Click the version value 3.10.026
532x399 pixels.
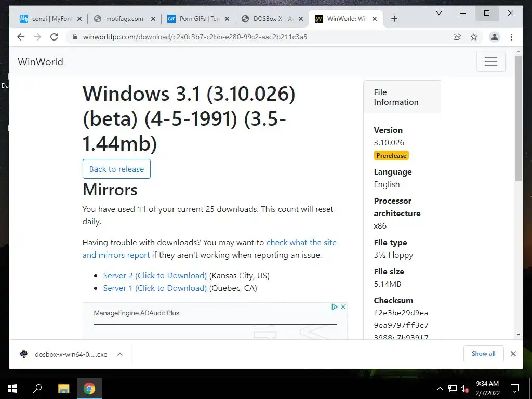pyautogui.click(x=389, y=142)
